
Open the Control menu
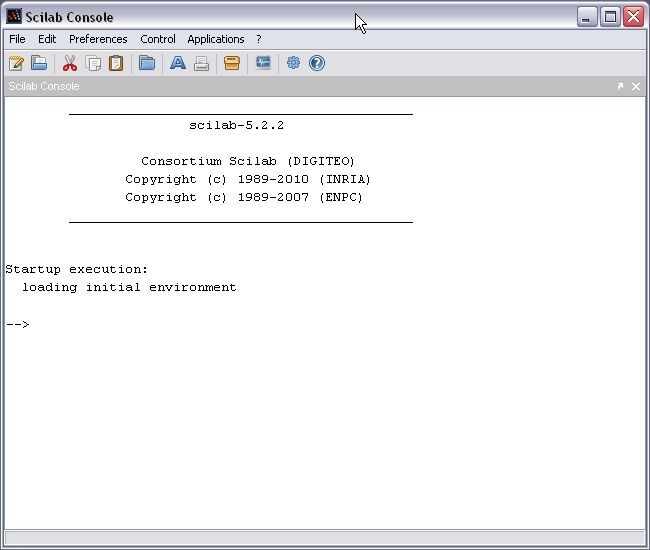click(158, 39)
